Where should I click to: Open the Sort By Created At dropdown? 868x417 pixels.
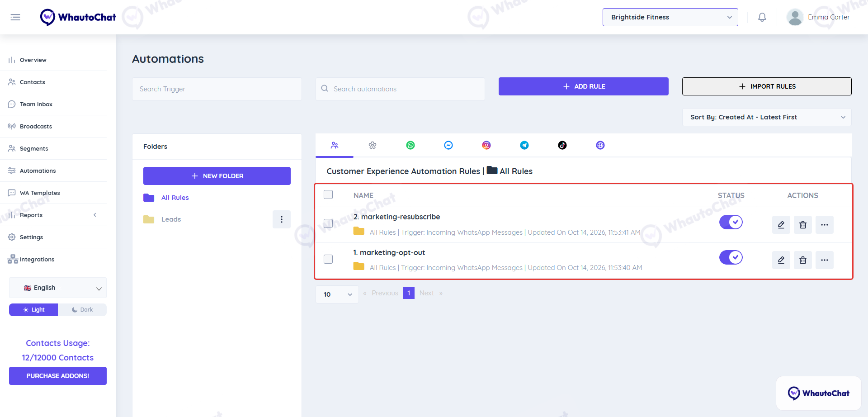767,117
